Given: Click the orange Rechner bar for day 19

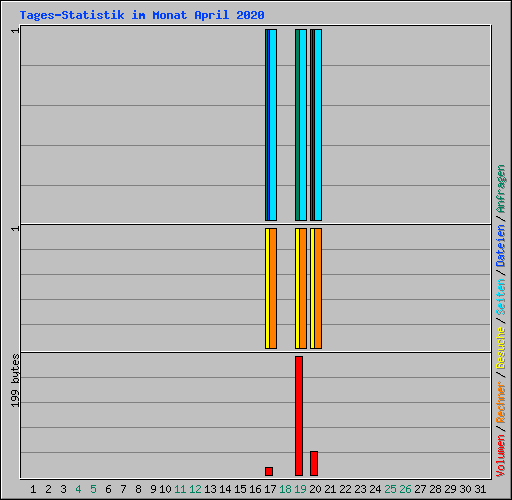Looking at the screenshot, I should click(303, 288).
